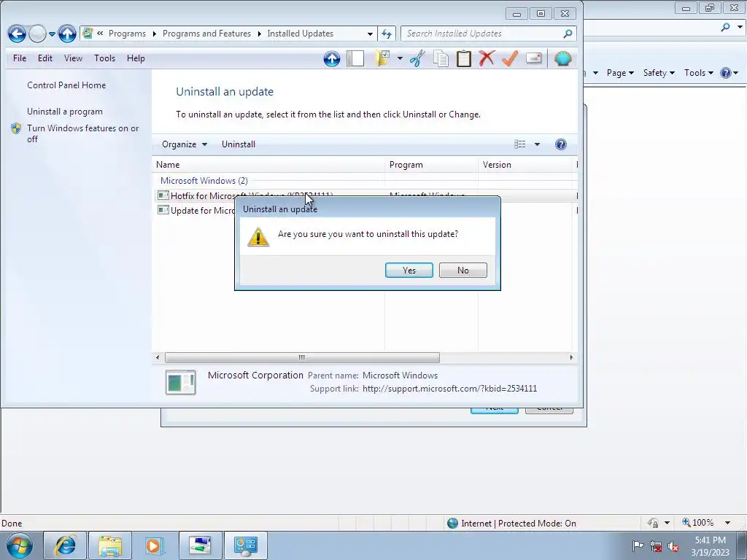Image resolution: width=747 pixels, height=560 pixels.
Task: Confirm uninstall by clicking Yes
Action: pos(409,270)
